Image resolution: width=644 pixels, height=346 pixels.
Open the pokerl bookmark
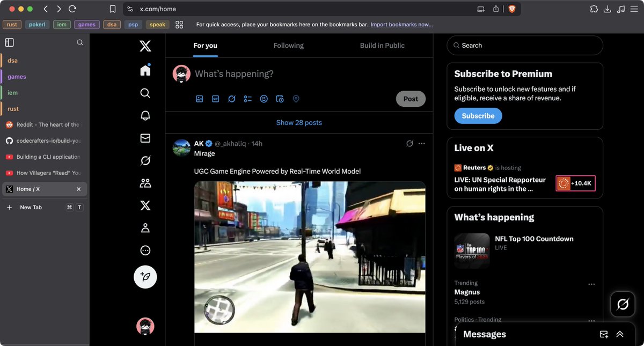37,24
